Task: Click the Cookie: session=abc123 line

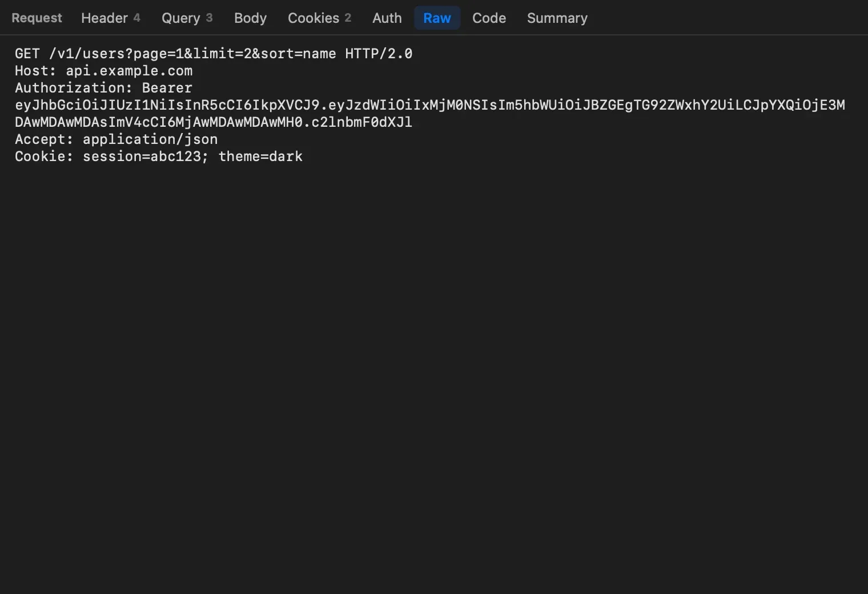Action: 159,156
